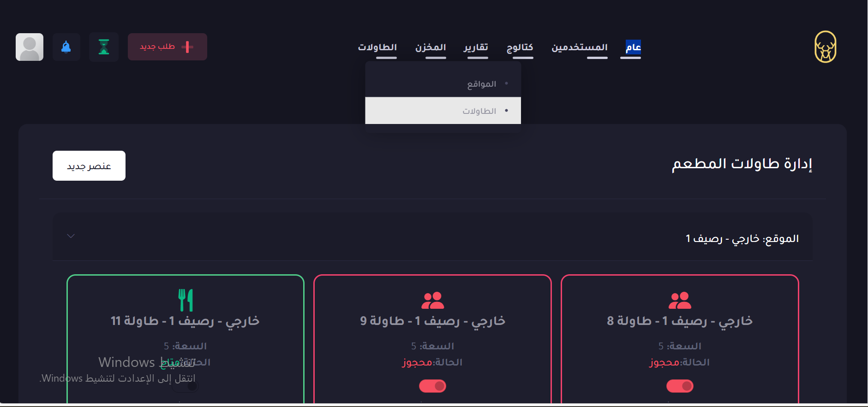Open the كتالوج menu
The image size is (868, 407).
[x=520, y=47]
